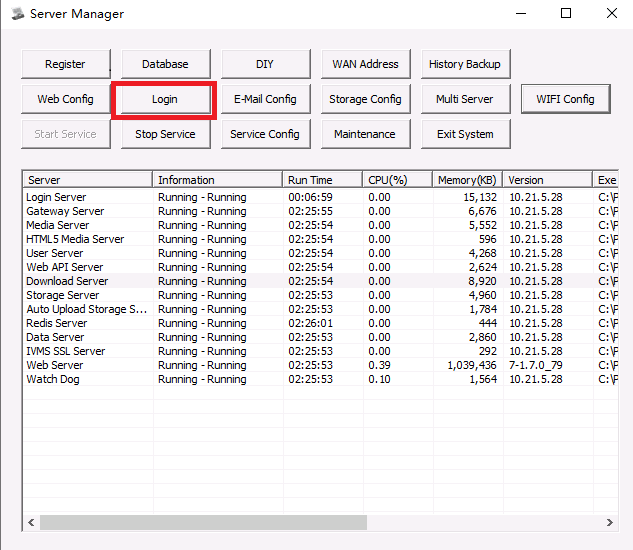Select the Gateway Server row
Image resolution: width=633 pixels, height=550 pixels.
(x=321, y=211)
